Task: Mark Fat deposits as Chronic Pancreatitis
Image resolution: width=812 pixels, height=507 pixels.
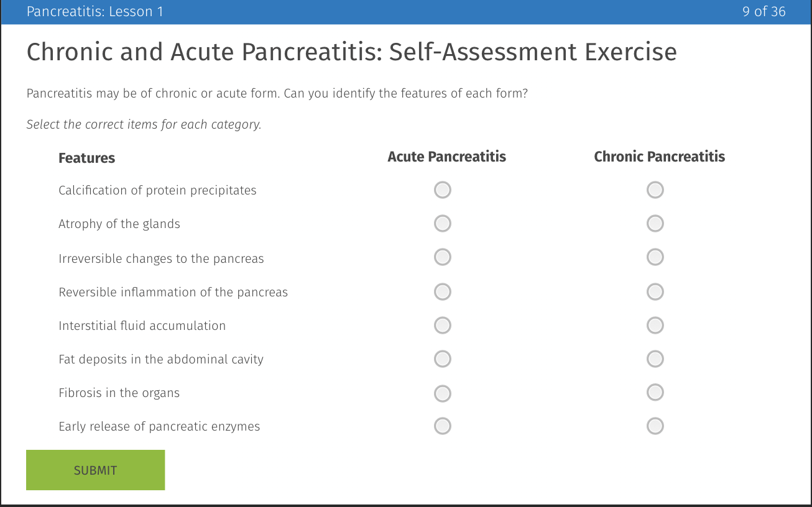Action: click(655, 359)
